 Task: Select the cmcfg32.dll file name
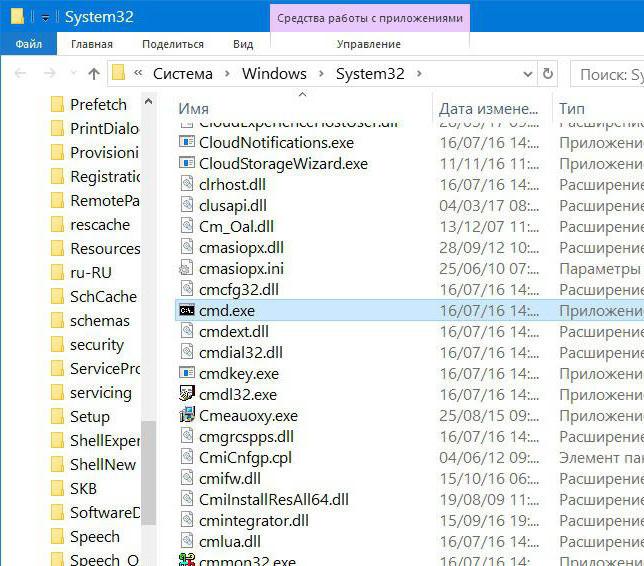239,290
